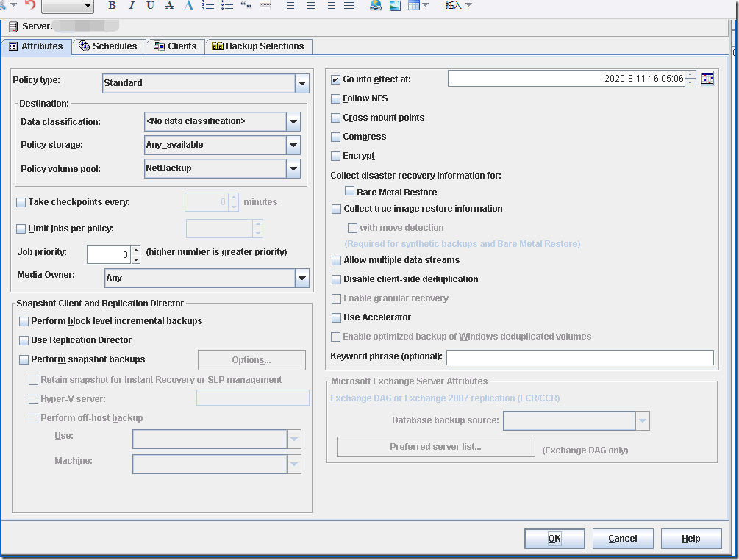The image size is (739, 560).
Task: Expand the Policy type dropdown
Action: tap(302, 83)
